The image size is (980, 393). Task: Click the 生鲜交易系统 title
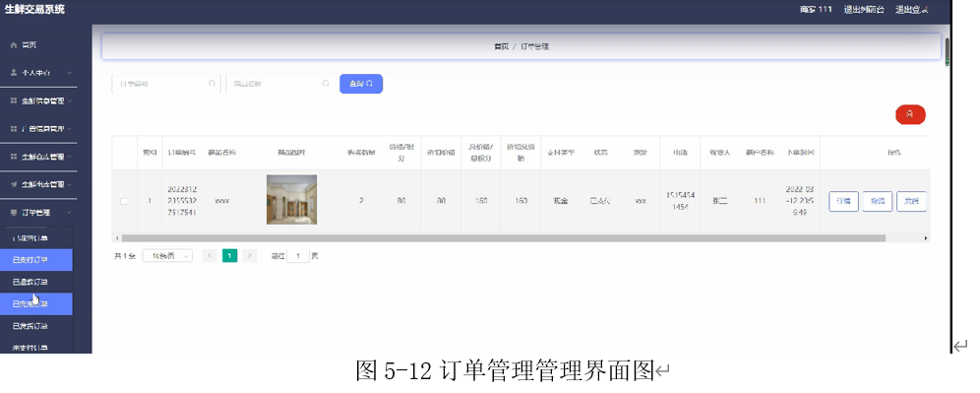point(34,10)
